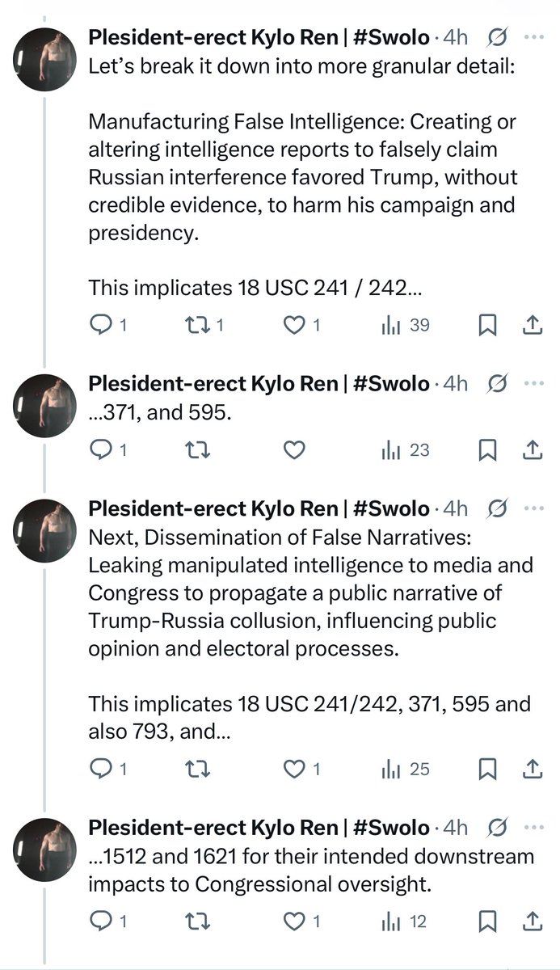Share the 'Manufacturing False Intelligence' tweet
Screen dimensions: 560x970
[533, 325]
